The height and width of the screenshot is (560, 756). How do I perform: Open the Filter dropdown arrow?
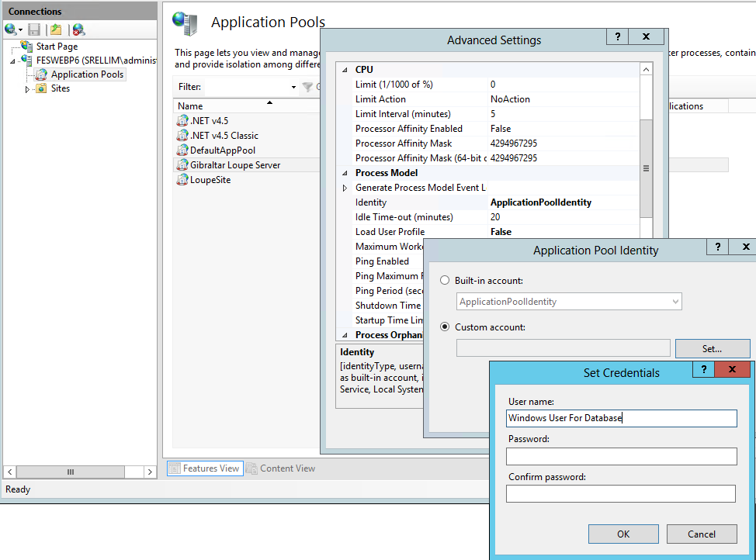point(293,88)
